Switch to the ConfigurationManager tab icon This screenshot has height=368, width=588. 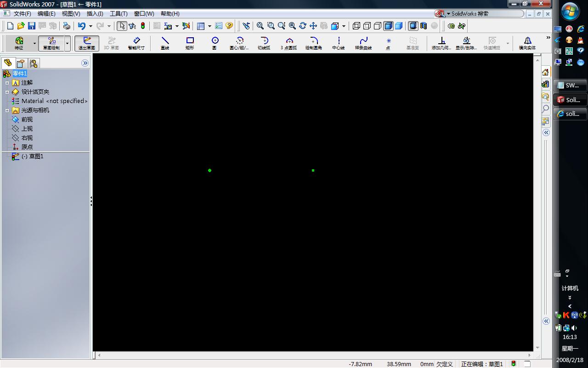pyautogui.click(x=34, y=63)
